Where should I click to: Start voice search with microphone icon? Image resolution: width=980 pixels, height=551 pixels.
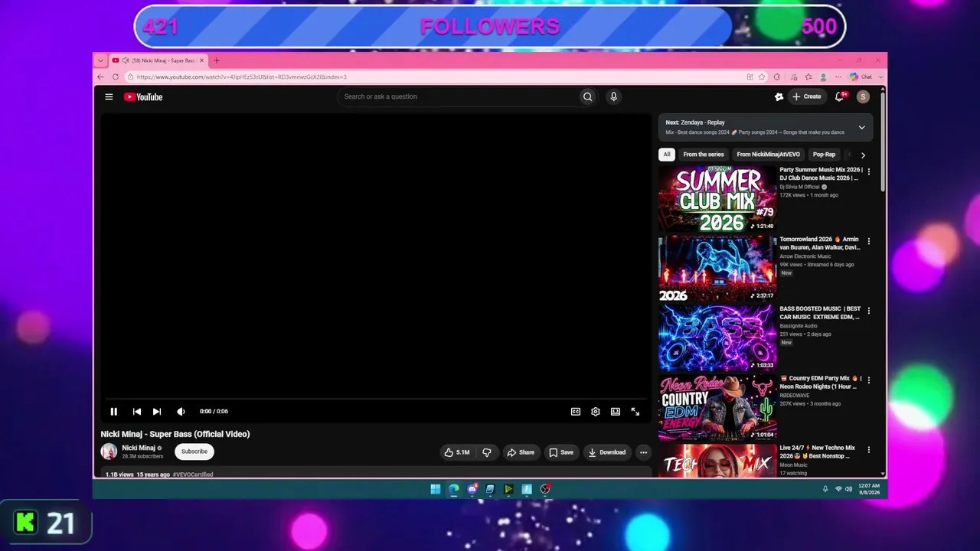coord(613,97)
